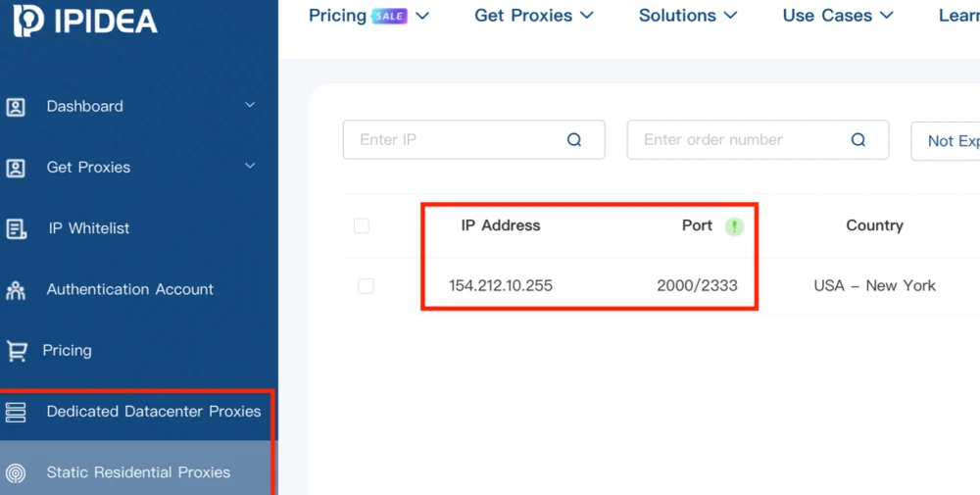The height and width of the screenshot is (495, 980).
Task: Click the search icon in the IP field
Action: pos(574,140)
